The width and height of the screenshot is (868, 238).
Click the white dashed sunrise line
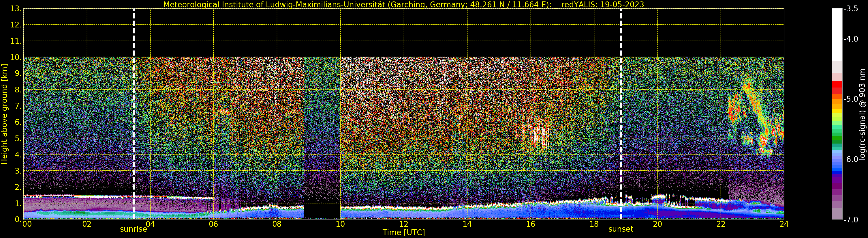[134, 114]
